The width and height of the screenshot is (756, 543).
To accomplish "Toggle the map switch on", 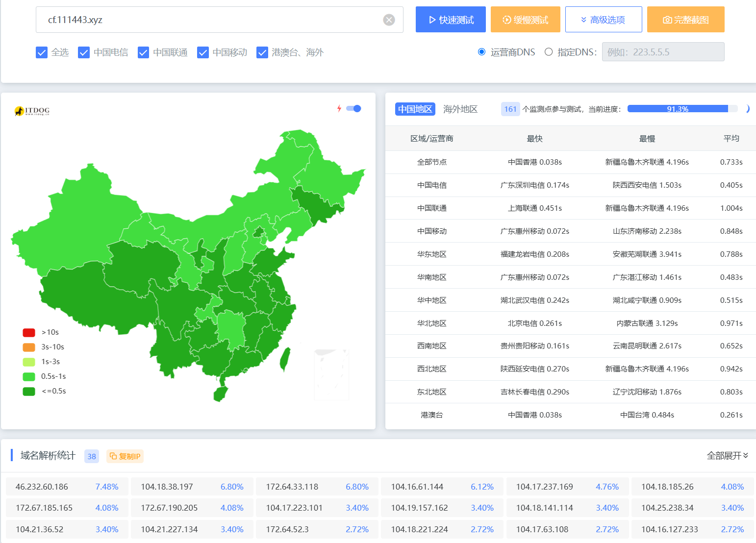I will click(353, 108).
